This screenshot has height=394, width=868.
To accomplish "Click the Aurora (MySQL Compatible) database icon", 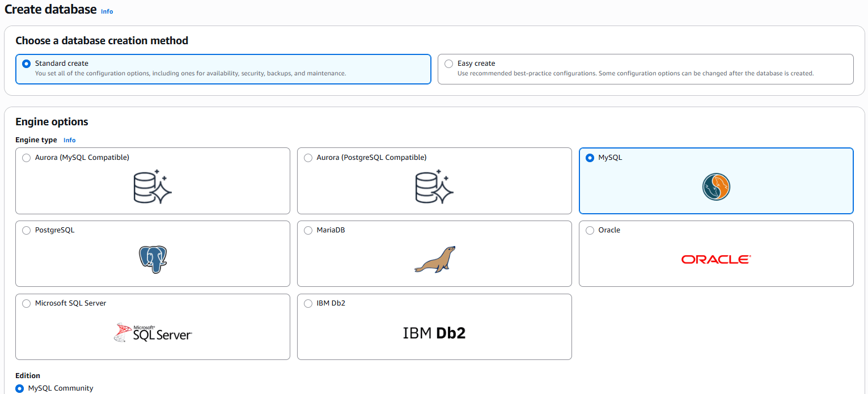I will point(152,185).
